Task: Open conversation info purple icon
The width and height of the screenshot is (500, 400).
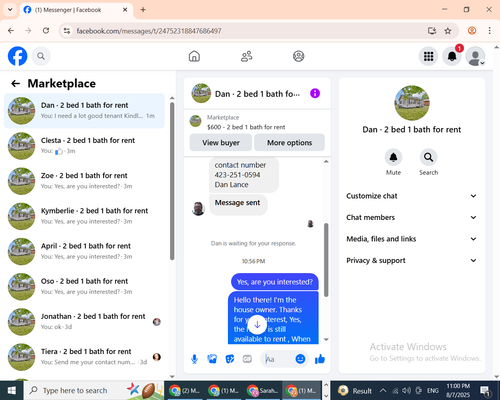Action: click(315, 93)
